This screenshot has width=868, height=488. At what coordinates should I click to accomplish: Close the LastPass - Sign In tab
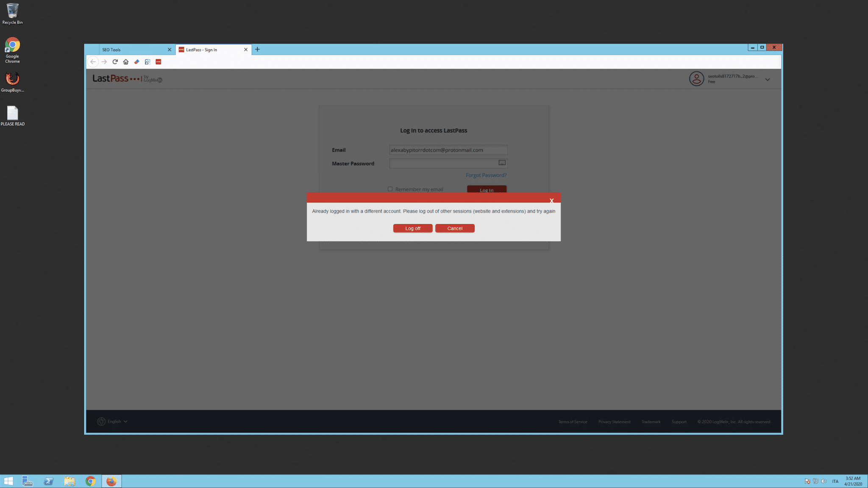coord(246,50)
